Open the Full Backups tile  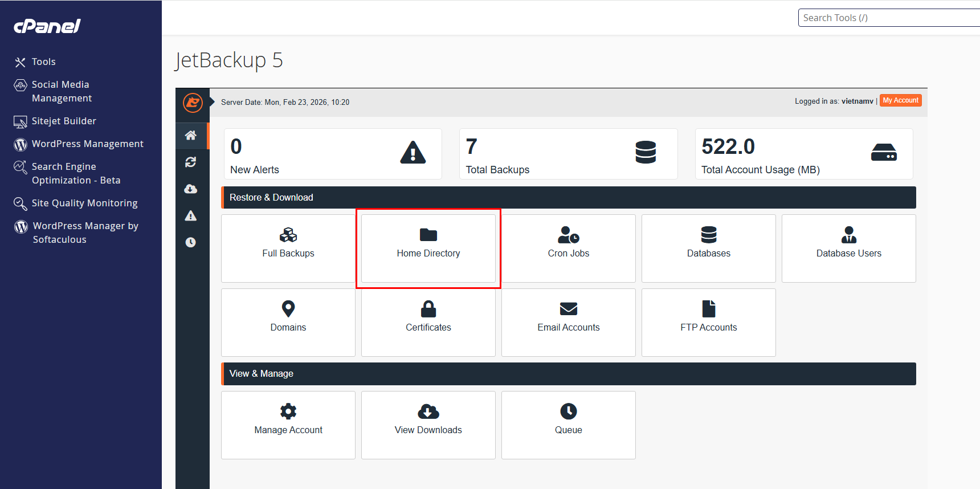[288, 248]
